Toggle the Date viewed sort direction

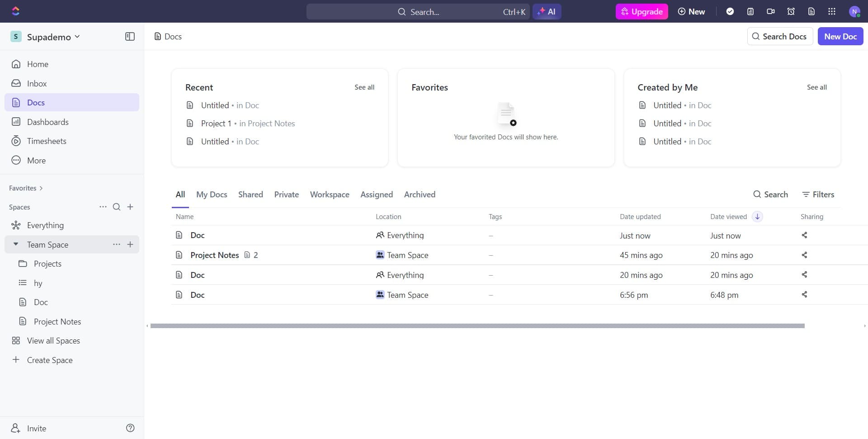pos(757,216)
